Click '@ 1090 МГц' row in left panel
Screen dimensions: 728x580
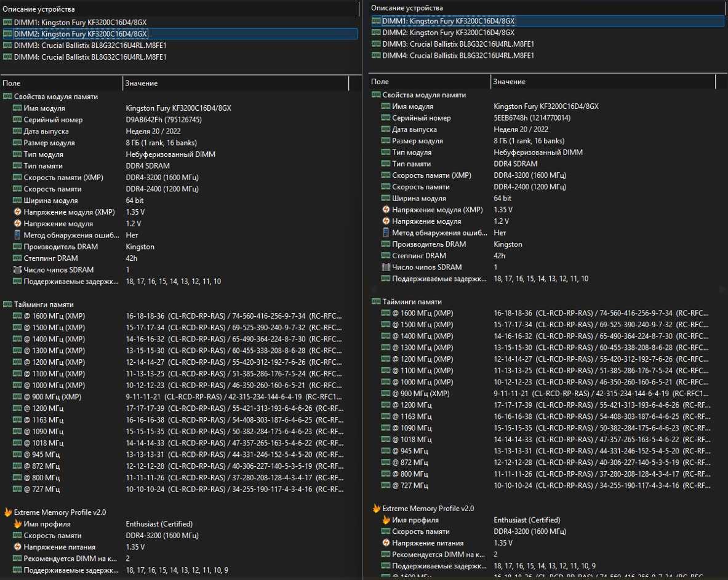pyautogui.click(x=178, y=431)
